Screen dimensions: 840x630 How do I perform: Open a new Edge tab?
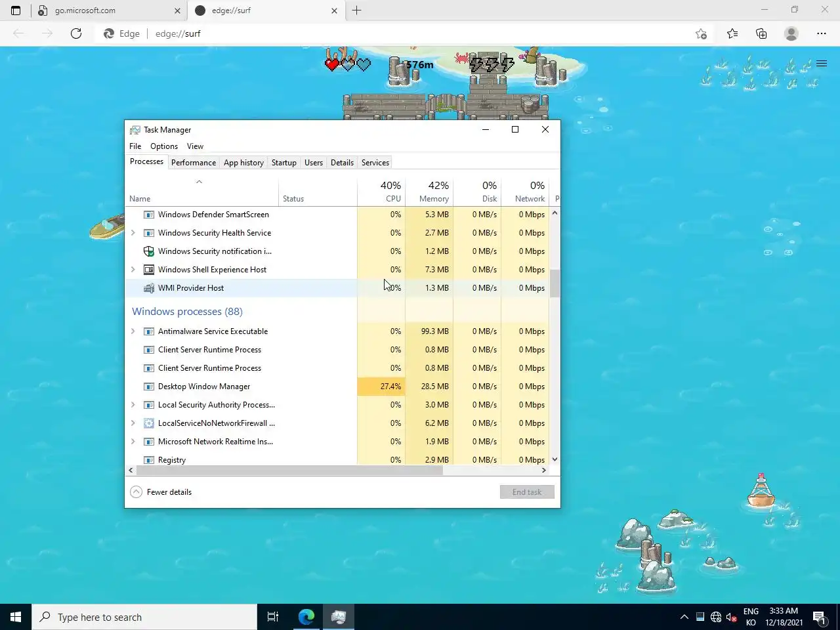pyautogui.click(x=356, y=10)
